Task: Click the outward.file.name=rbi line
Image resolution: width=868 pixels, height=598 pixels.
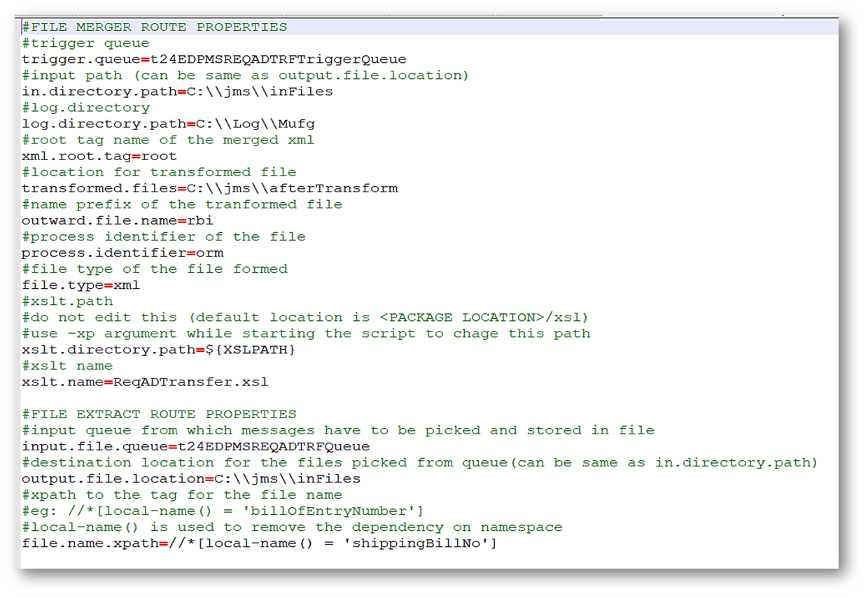Action: 117,220
